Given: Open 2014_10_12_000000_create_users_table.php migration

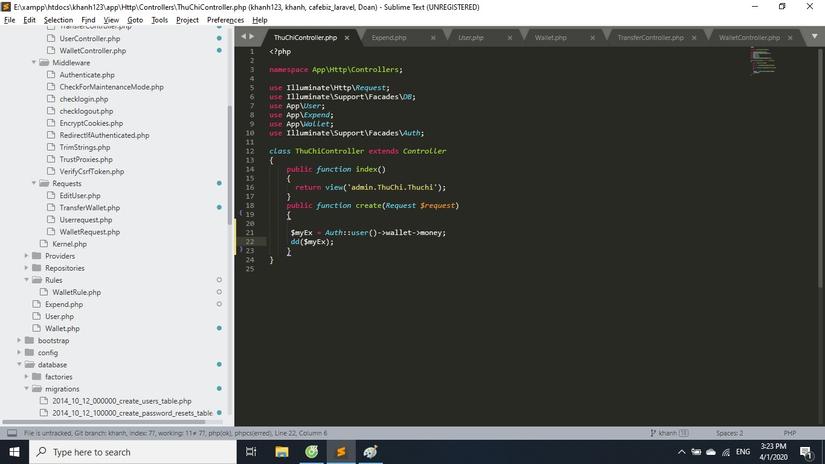Looking at the screenshot, I should point(122,401).
